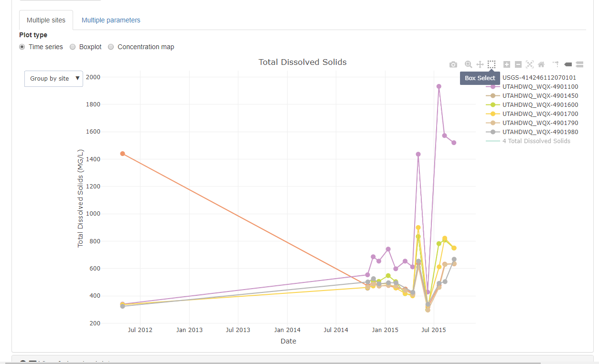Viewport: 599px width, 364px height.
Task: Choose Concentration map plot type
Action: tap(111, 47)
